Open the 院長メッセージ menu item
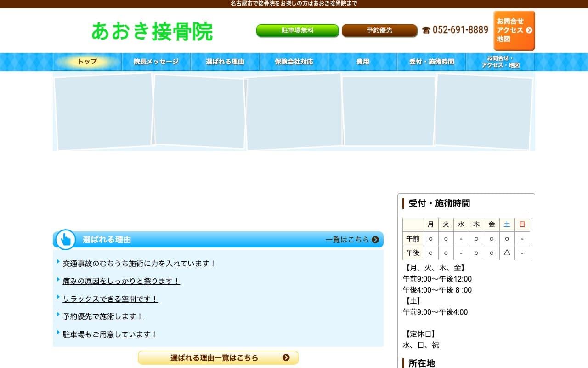 coord(156,62)
